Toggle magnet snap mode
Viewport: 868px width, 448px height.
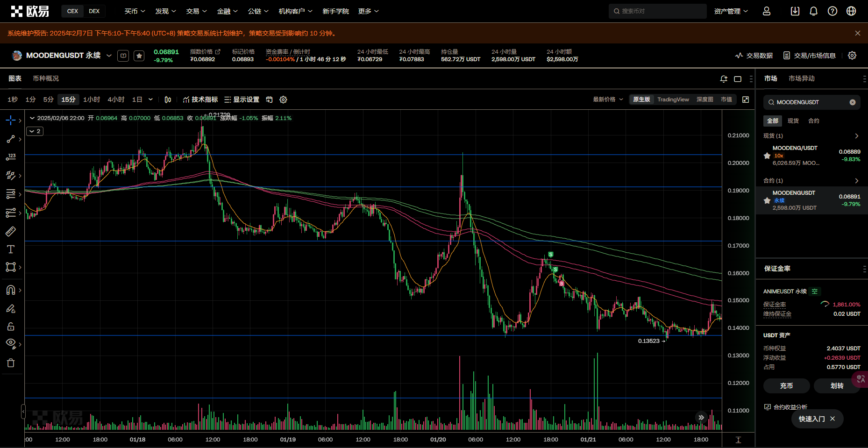[x=11, y=290]
